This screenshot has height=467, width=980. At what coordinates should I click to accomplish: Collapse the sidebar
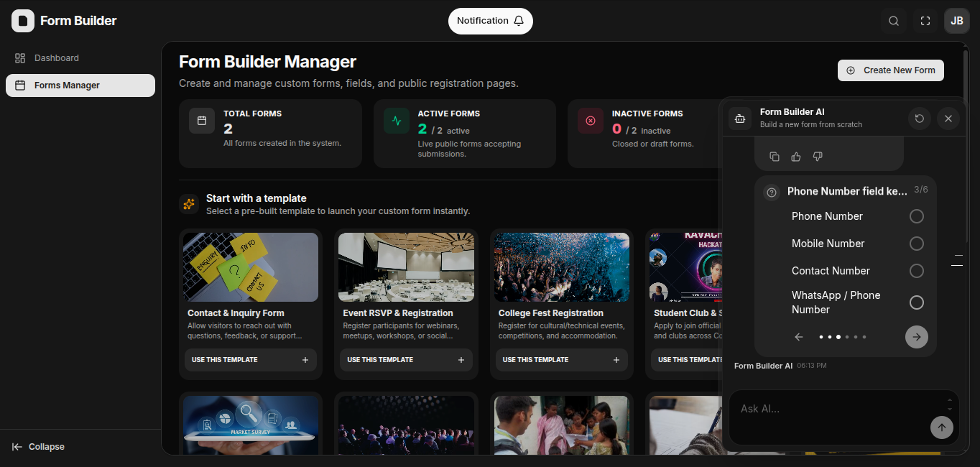(39, 447)
